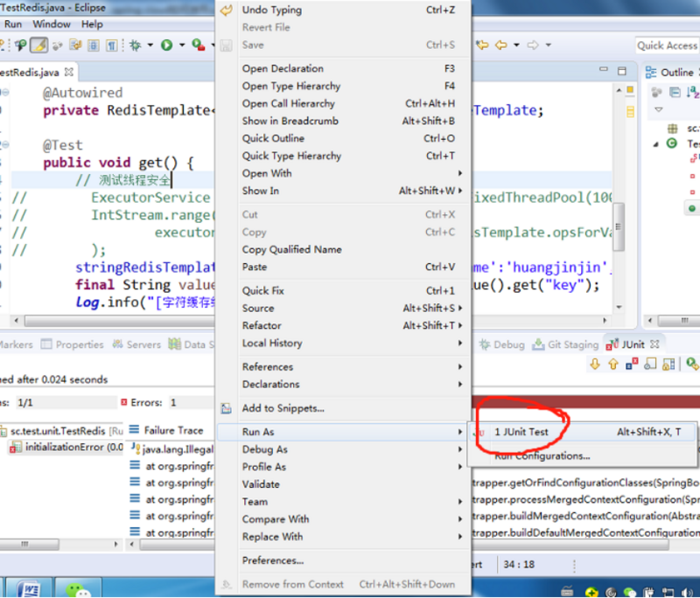This screenshot has width=700, height=598.
Task: Click the green Run button in toolbar
Action: tap(166, 45)
